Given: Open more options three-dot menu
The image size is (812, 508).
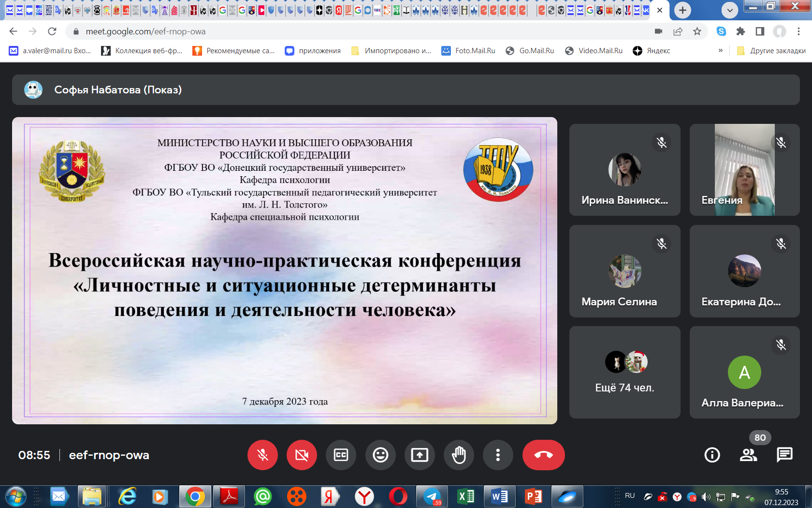Looking at the screenshot, I should 498,455.
